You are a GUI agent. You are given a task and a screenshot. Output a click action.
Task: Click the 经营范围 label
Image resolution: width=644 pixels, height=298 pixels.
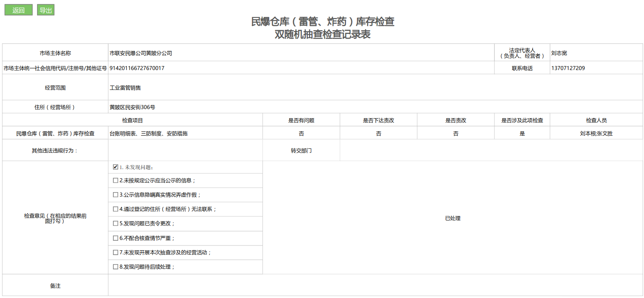point(55,88)
